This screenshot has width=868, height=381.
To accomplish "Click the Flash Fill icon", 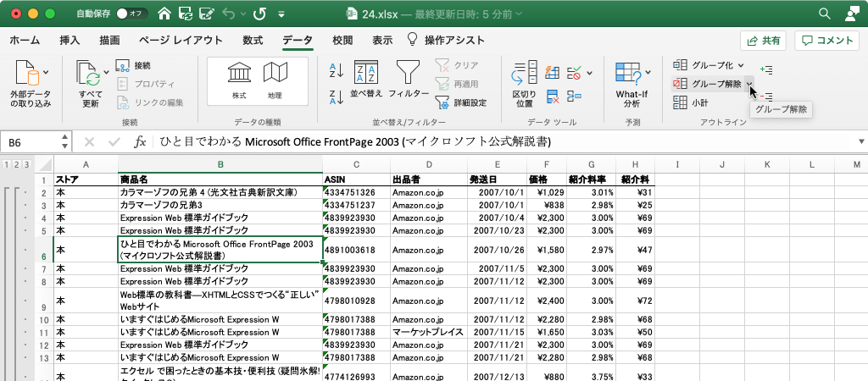I will [x=553, y=73].
